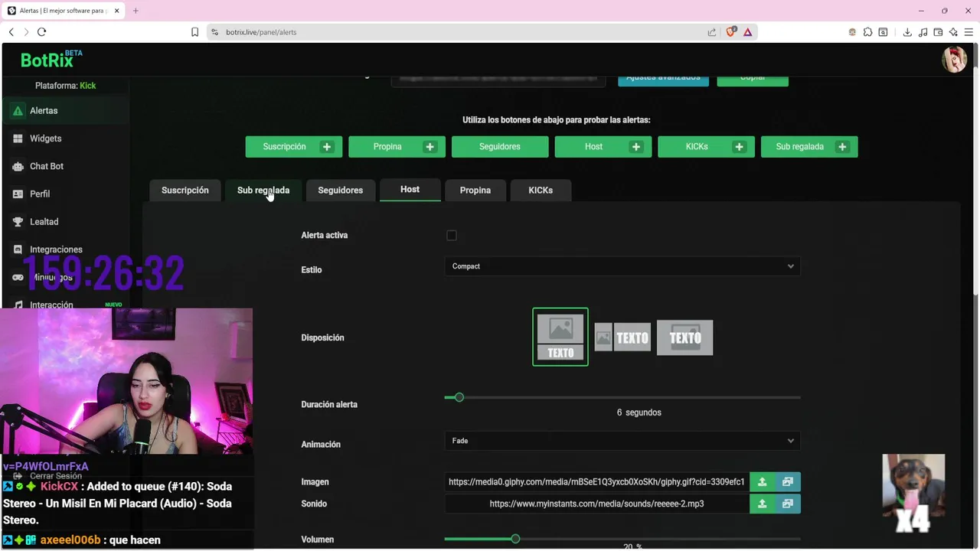Viewport: 980px width, 551px height.
Task: Switch to the KICKs tab
Action: (541, 191)
